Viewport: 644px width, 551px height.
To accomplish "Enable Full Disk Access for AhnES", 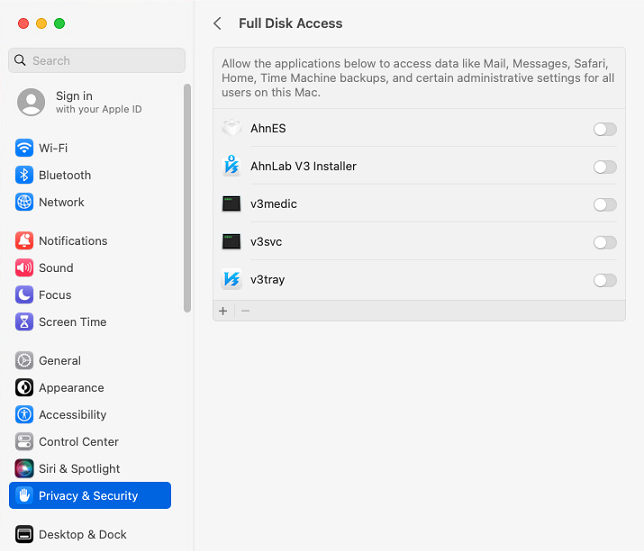I will pos(605,129).
